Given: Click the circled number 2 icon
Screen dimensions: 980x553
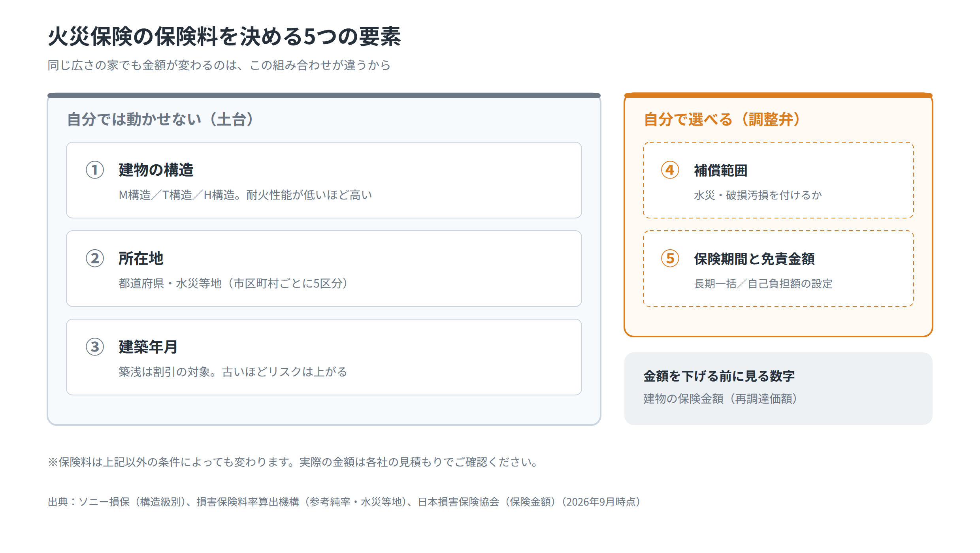Looking at the screenshot, I should [x=95, y=258].
